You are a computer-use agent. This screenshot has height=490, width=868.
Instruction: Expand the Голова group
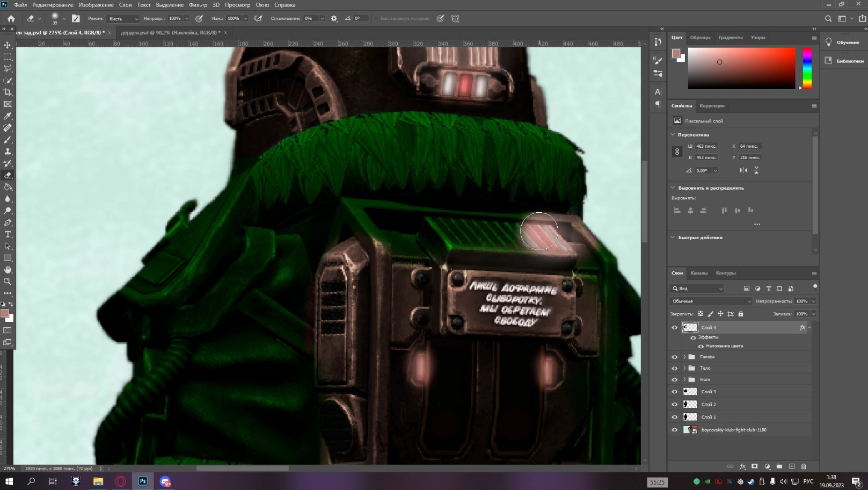684,357
